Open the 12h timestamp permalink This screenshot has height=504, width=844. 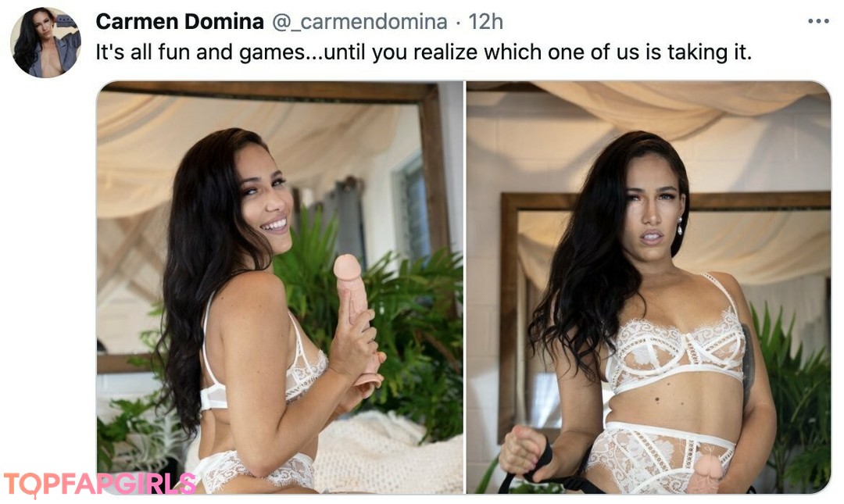pos(485,22)
